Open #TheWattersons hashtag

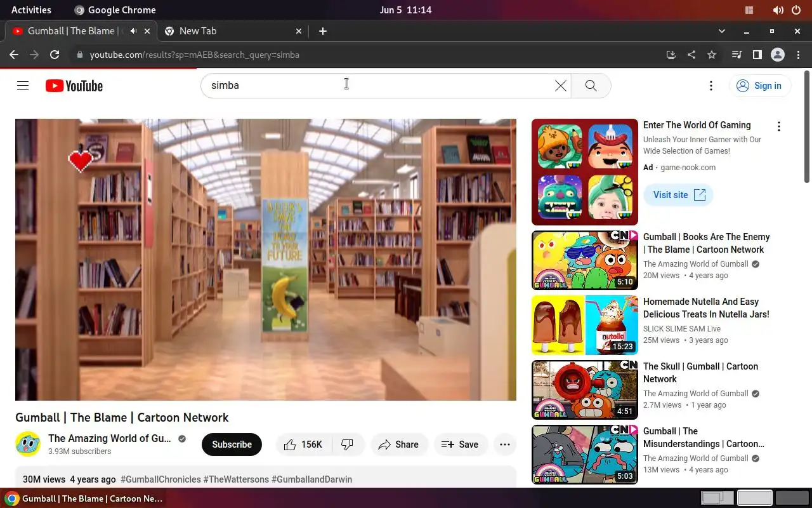coord(236,479)
